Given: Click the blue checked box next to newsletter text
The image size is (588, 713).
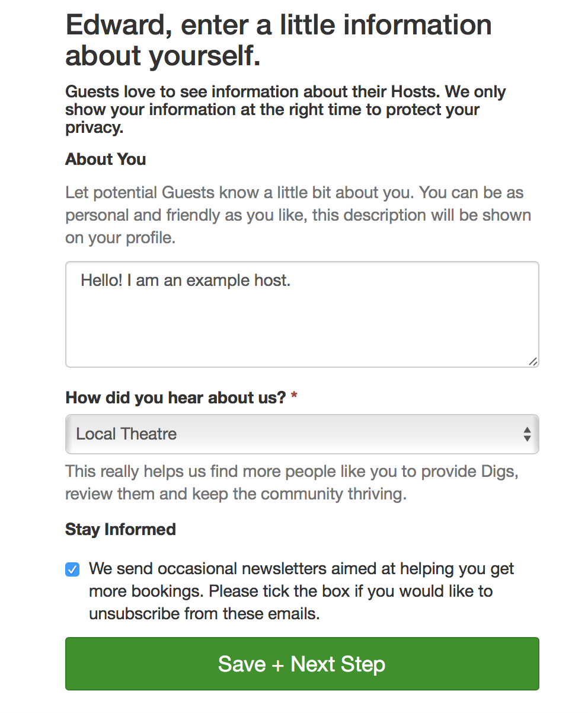Looking at the screenshot, I should coord(72,569).
